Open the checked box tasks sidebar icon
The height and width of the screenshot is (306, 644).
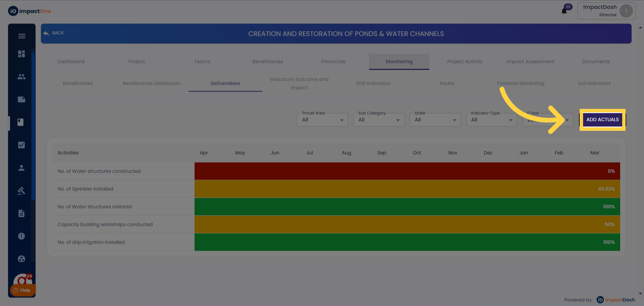[21, 145]
